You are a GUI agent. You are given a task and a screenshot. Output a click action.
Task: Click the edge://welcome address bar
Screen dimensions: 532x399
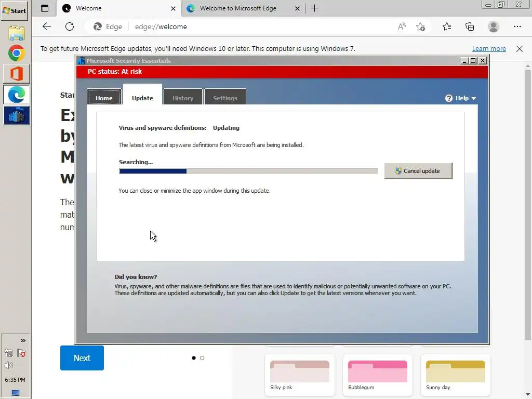258,26
